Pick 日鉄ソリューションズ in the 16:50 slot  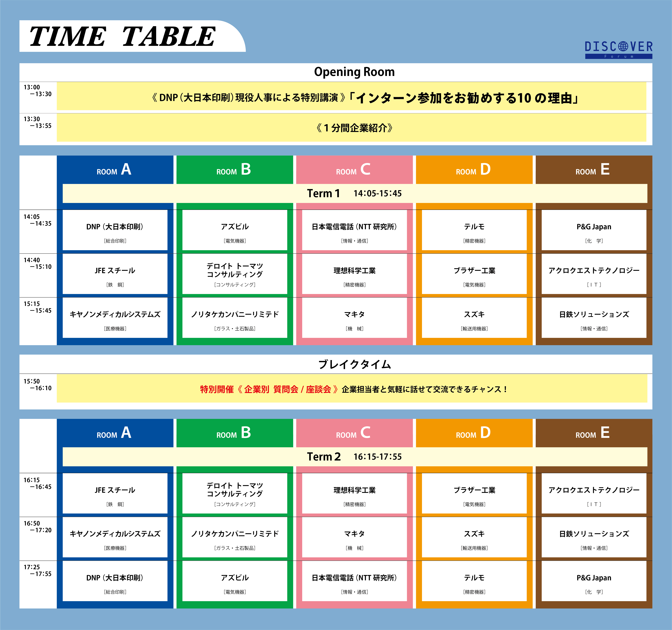(594, 537)
